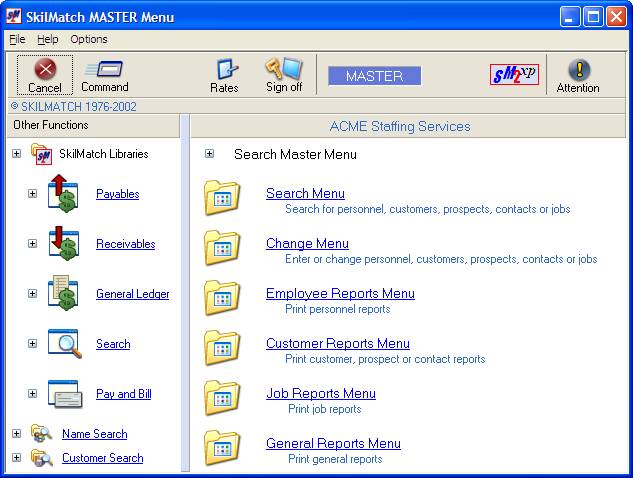Viewport: 633px width, 478px height.
Task: Open the General Ledger link
Action: [133, 294]
